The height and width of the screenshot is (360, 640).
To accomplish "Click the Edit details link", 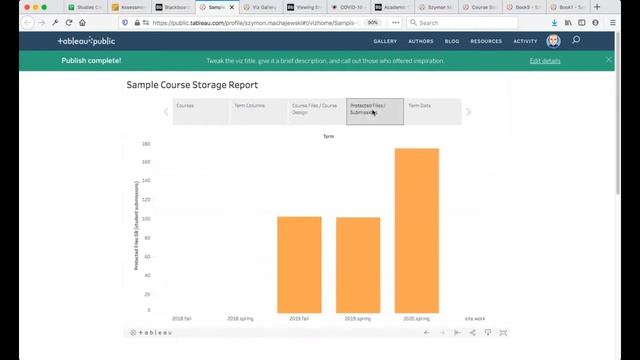I will [545, 61].
